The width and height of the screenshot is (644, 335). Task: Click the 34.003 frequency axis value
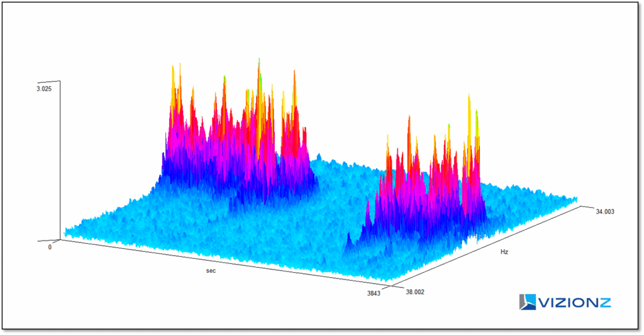pyautogui.click(x=605, y=212)
